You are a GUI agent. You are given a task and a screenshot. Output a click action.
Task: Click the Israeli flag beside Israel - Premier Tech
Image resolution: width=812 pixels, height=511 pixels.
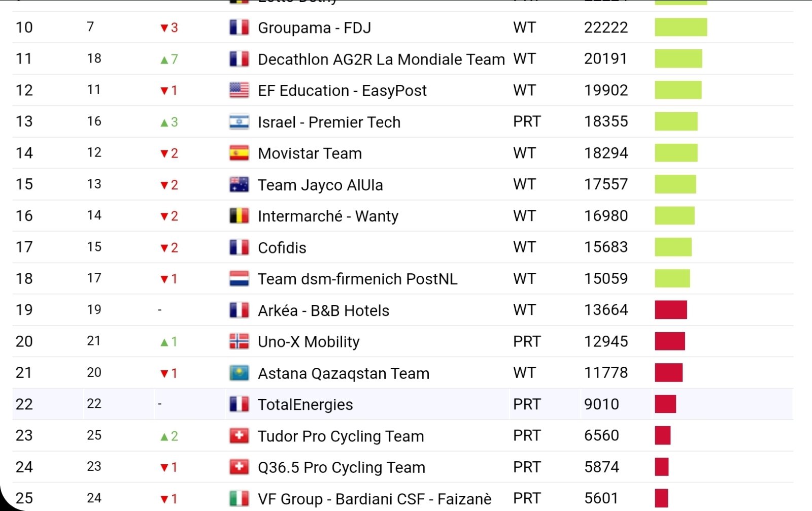pyautogui.click(x=239, y=122)
